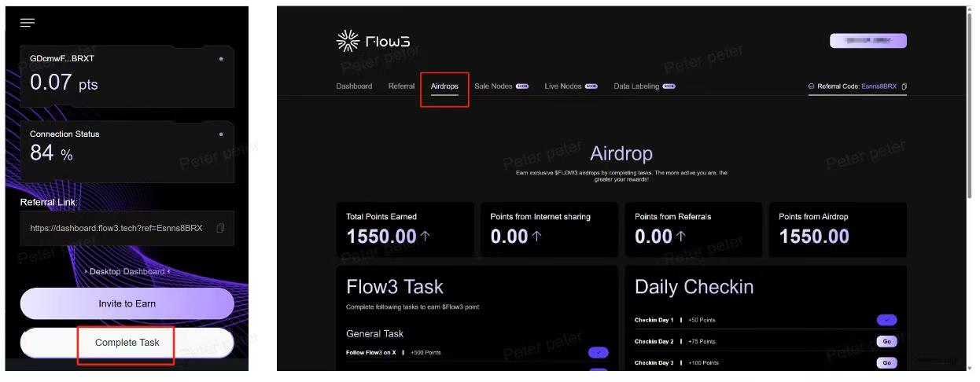Copy the referral link using copy icon
The image size is (980, 382).
(x=220, y=228)
